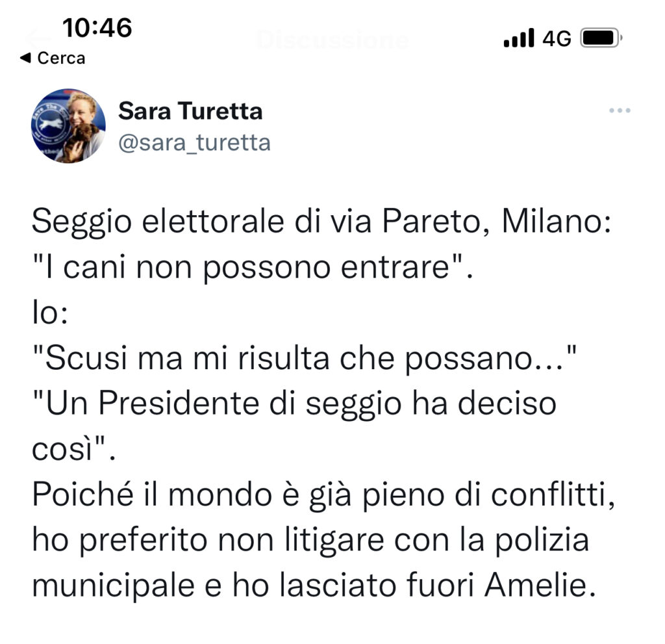Open the three-dot more options menu
665x644 pixels.
(620, 110)
